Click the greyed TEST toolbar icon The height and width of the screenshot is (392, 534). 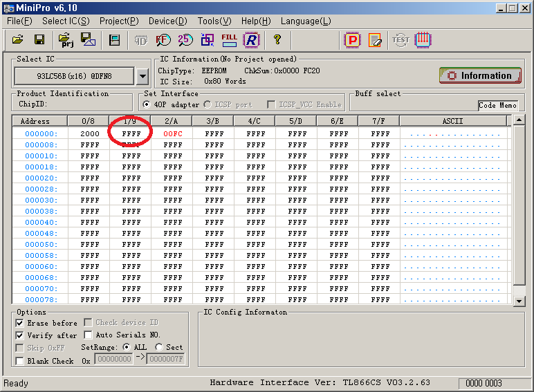click(400, 40)
